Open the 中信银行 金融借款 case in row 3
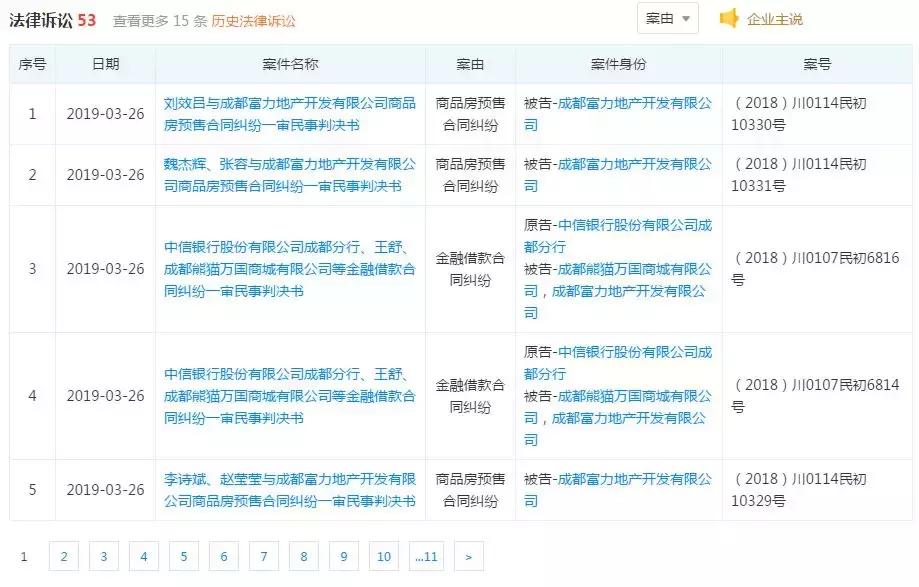 click(x=290, y=267)
